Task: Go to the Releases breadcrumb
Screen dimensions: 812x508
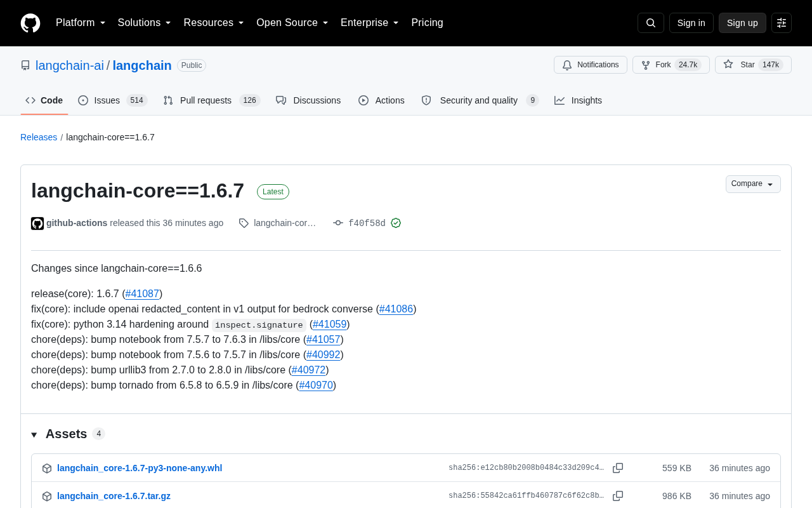Action: coord(39,137)
